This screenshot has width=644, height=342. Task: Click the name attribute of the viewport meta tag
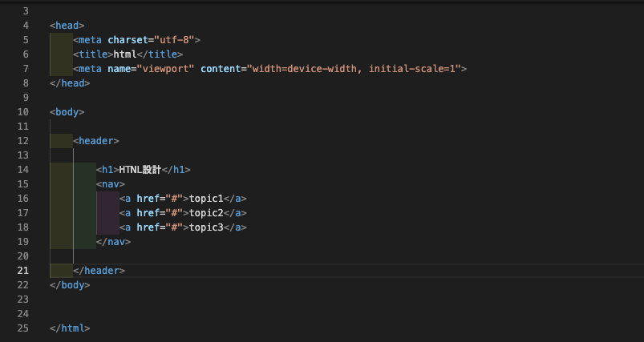119,69
